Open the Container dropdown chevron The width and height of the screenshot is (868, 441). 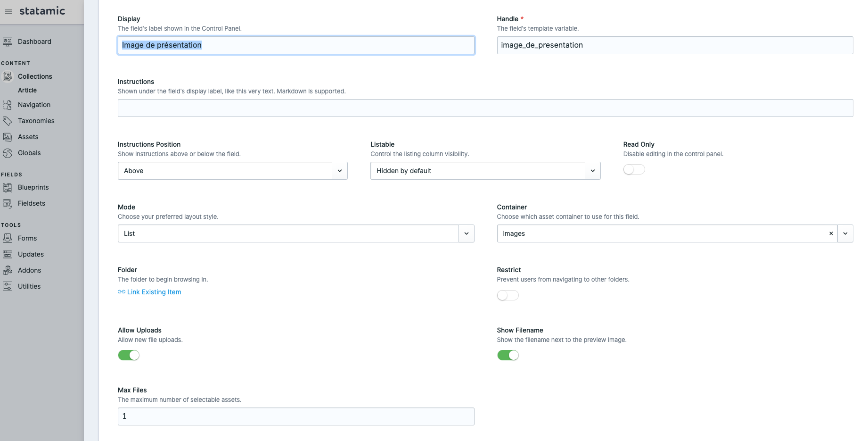tap(845, 233)
